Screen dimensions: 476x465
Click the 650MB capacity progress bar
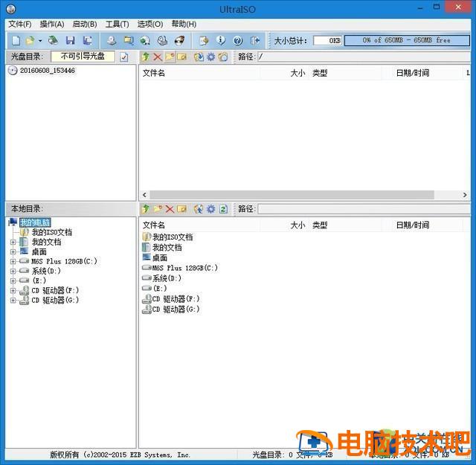coord(407,40)
